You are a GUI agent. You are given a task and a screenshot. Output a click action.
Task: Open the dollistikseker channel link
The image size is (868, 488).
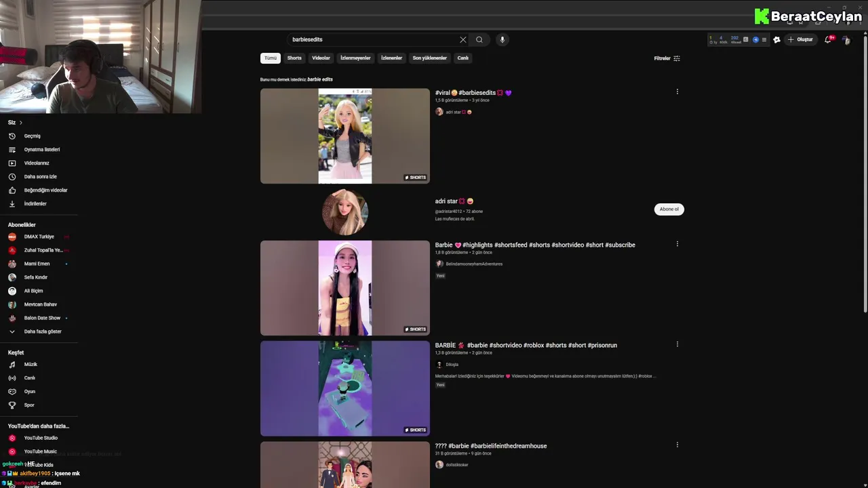(457, 465)
